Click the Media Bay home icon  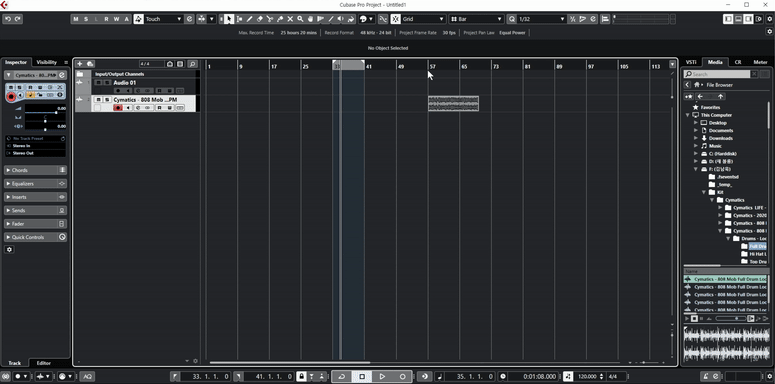[696, 85]
